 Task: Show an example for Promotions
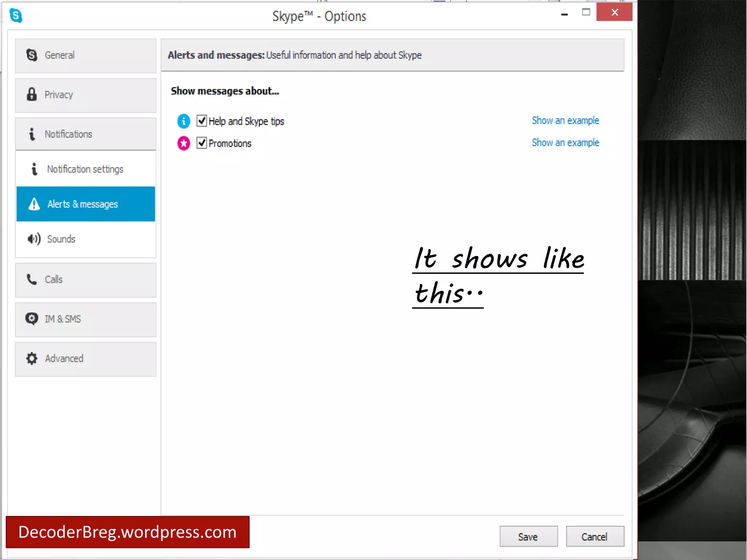pos(565,143)
